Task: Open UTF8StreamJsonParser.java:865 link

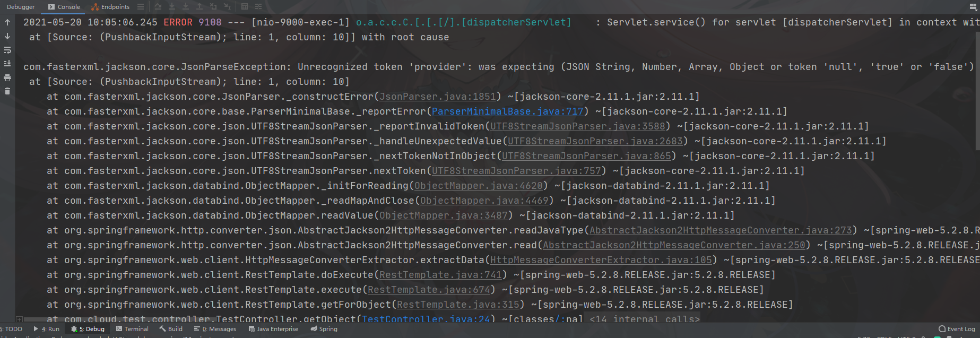Action: tap(586, 156)
